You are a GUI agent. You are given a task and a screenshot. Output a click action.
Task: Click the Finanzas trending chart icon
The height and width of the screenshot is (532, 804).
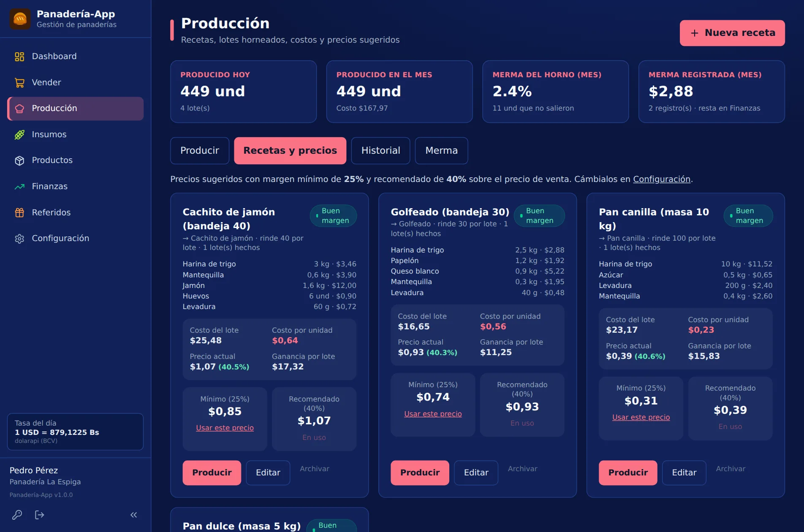coord(19,187)
